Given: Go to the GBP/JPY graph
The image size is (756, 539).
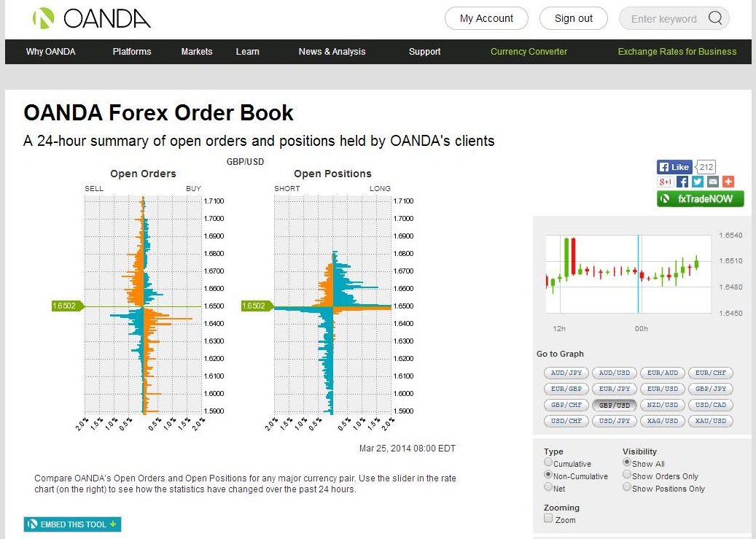Looking at the screenshot, I should pyautogui.click(x=711, y=389).
